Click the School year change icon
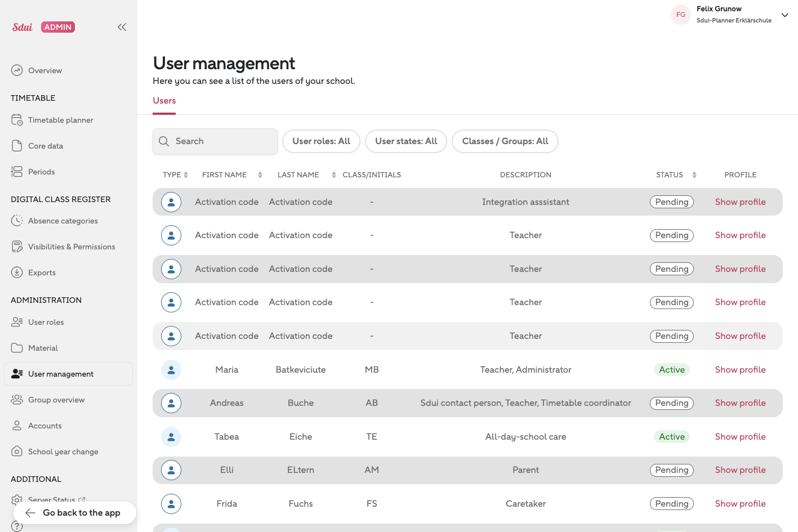The image size is (798, 532). [17, 451]
